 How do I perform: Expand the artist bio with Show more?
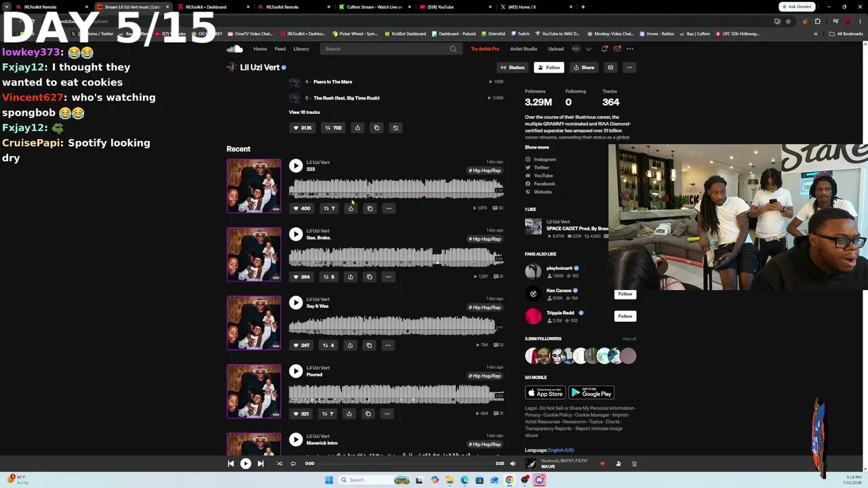coord(537,147)
